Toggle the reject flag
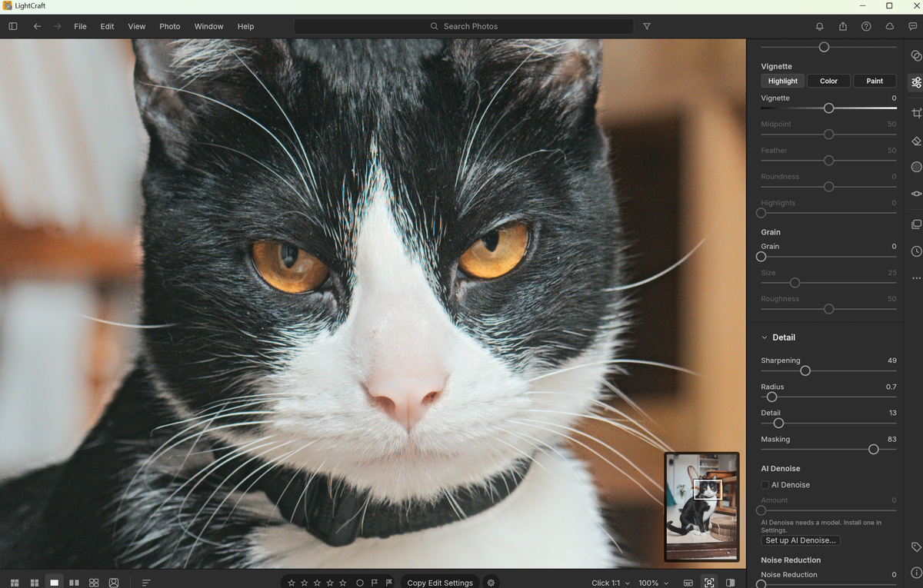This screenshot has height=588, width=923. (x=388, y=583)
